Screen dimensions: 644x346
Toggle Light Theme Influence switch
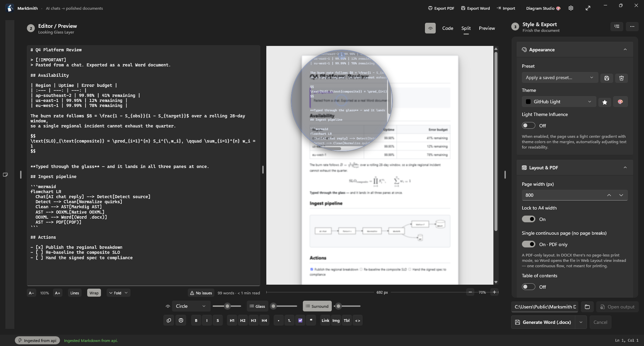[x=528, y=126]
